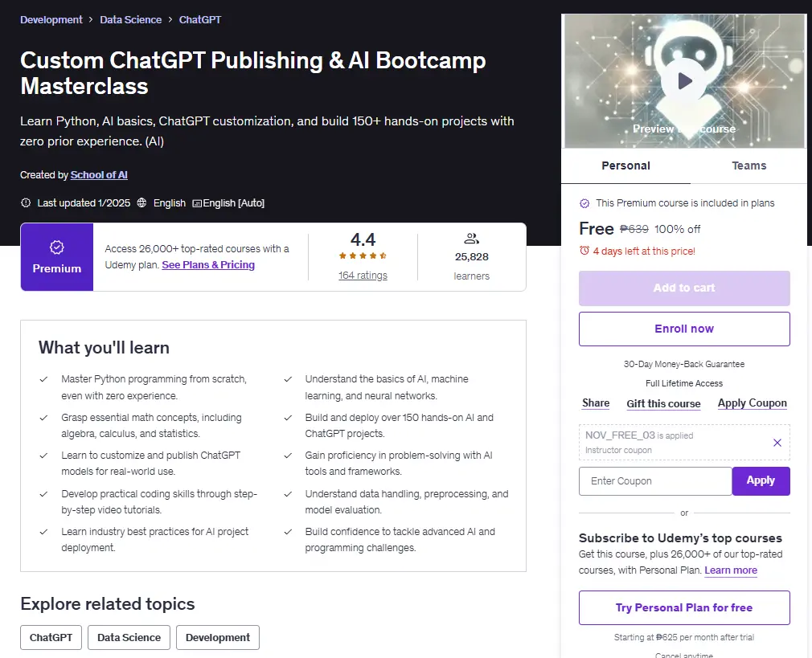Click the closed captions icon
Screen dimensions: 812x658
click(x=197, y=203)
